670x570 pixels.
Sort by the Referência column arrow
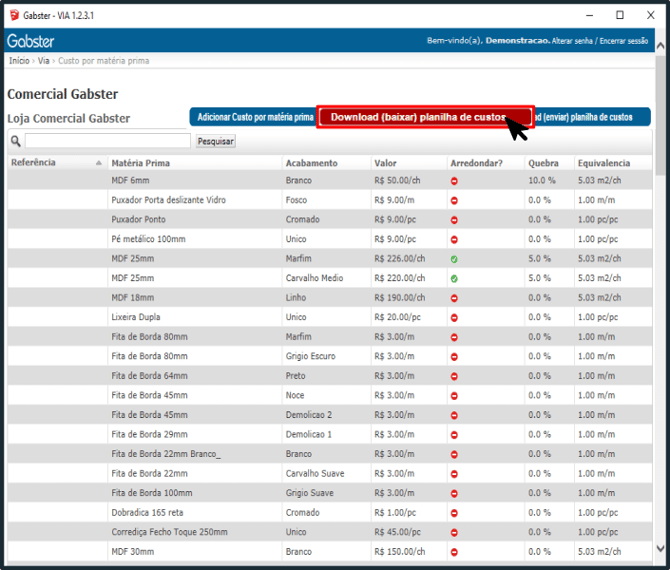point(99,163)
